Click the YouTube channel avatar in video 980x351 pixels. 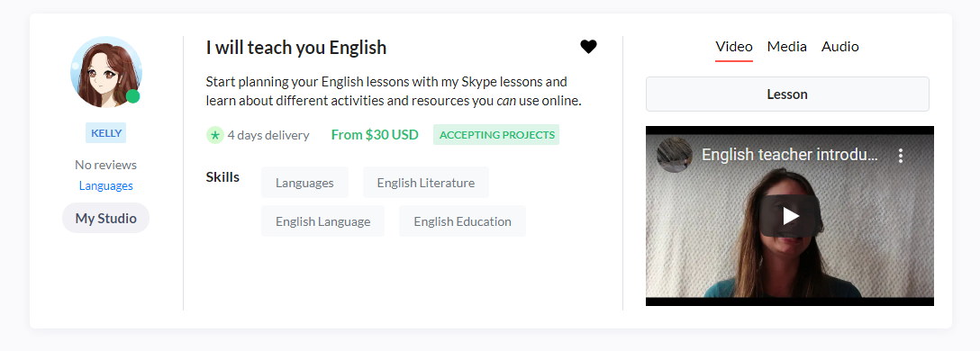675,155
